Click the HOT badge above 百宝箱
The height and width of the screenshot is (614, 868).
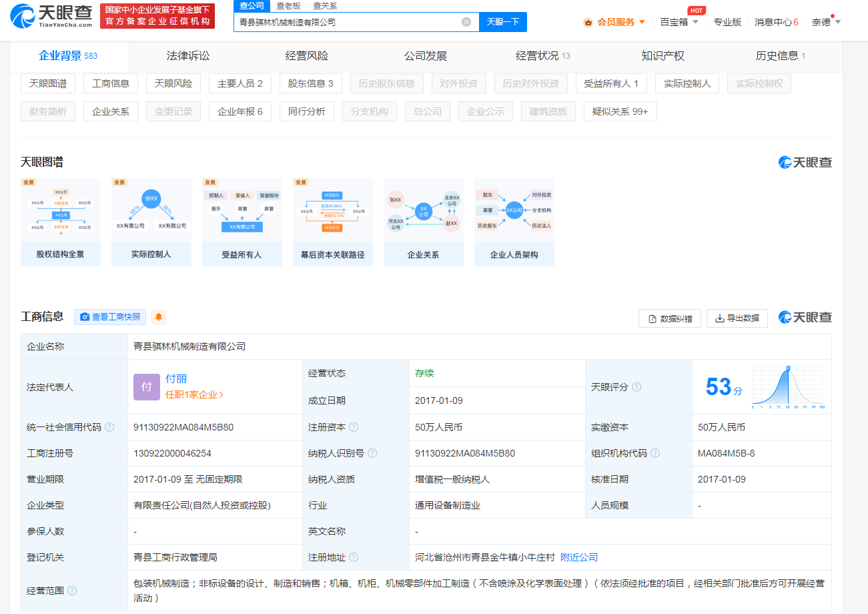697,10
